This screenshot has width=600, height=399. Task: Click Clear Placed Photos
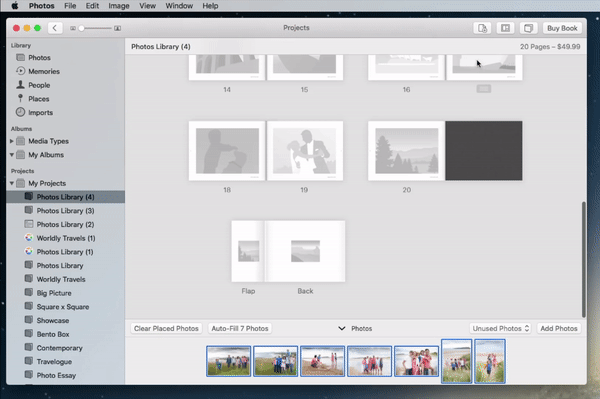166,329
